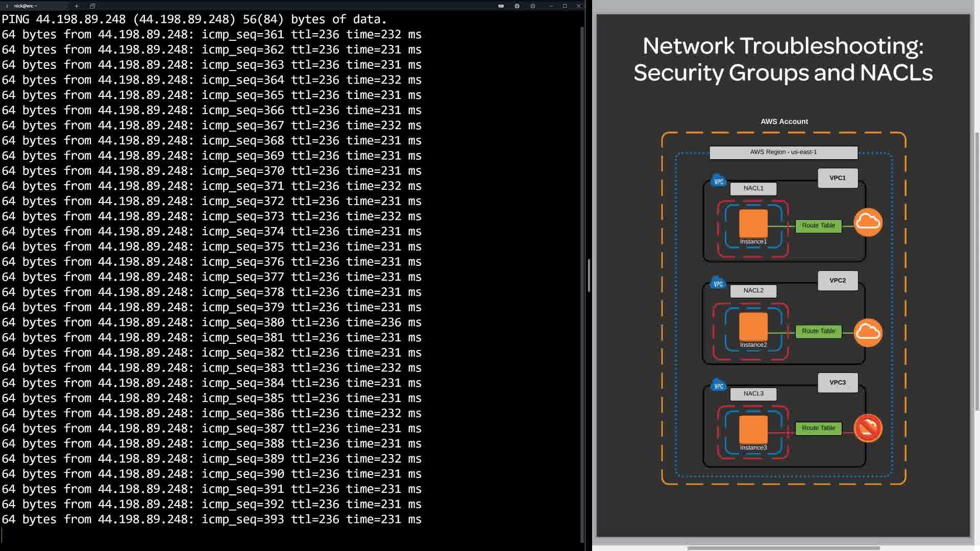Click the globe icon in terminal title bar
980x551 pixels.
(x=517, y=6)
